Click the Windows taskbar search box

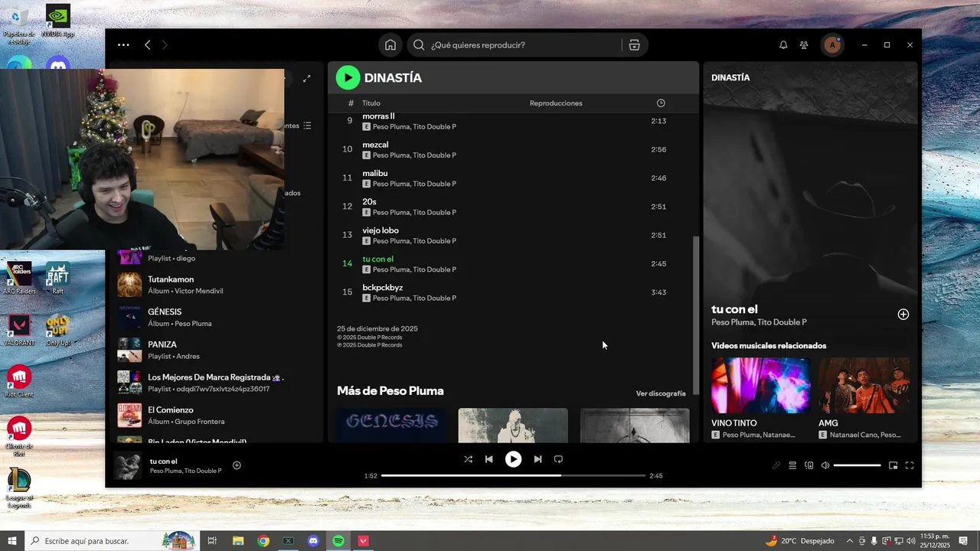coord(112,541)
